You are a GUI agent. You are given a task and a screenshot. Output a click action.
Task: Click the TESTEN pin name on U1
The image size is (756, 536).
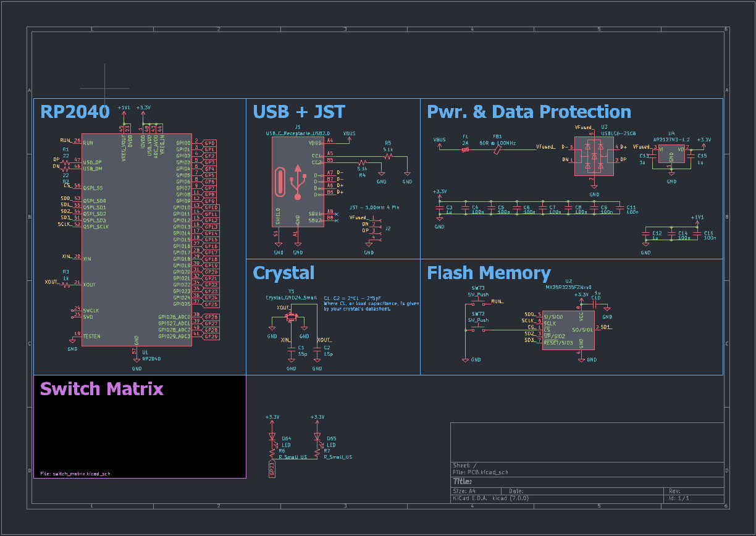pos(91,337)
